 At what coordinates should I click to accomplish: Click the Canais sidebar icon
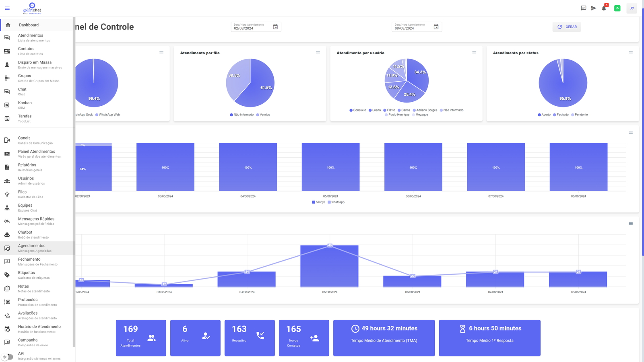tap(7, 140)
